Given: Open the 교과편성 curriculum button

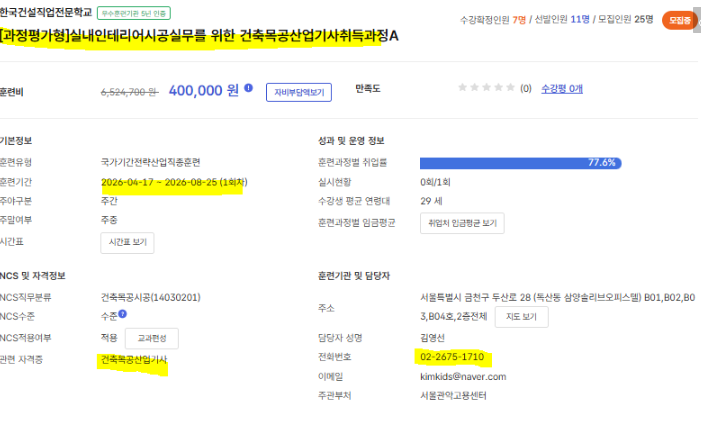Looking at the screenshot, I should [x=151, y=338].
